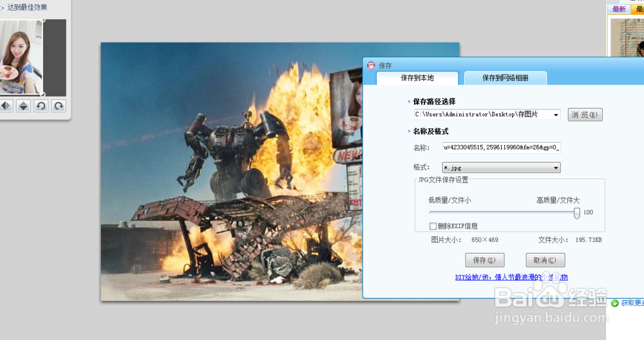The width and height of the screenshot is (644, 340).
Task: Click the 文件大小 195.73KB value
Action: coord(588,240)
